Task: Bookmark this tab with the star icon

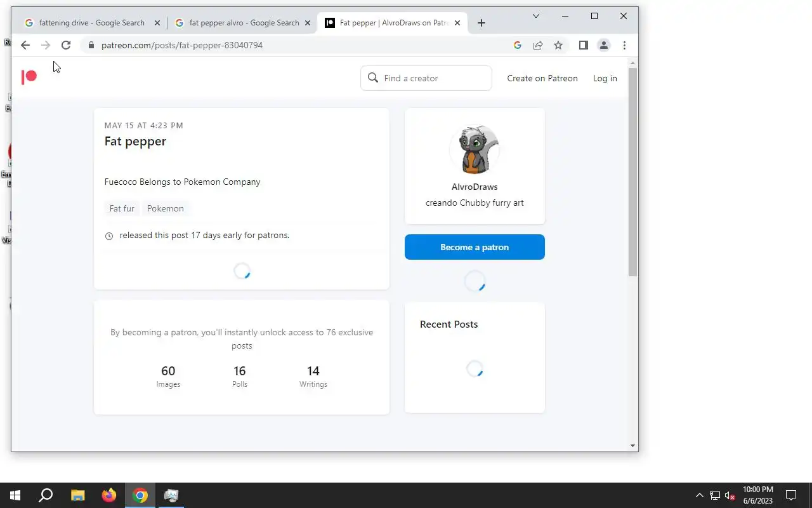Action: (x=558, y=45)
